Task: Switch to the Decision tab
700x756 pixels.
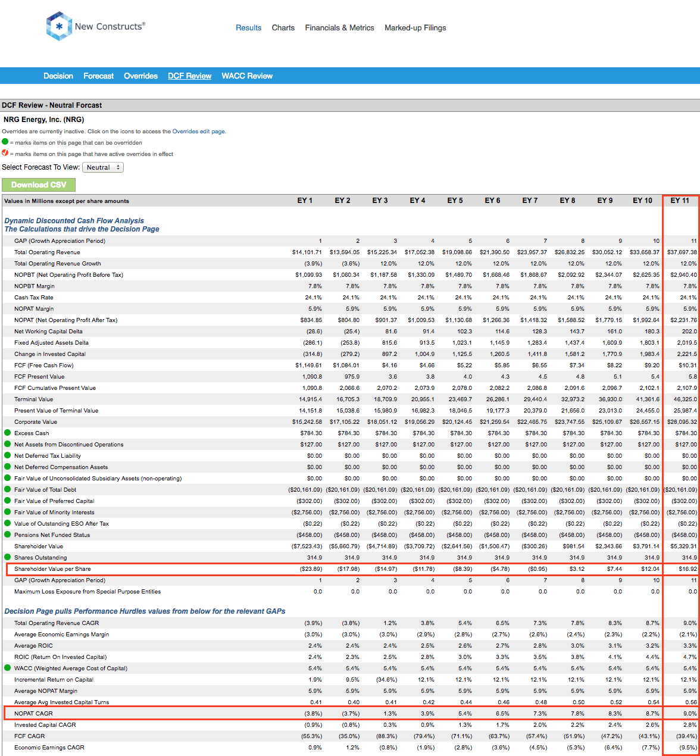Action: click(x=58, y=76)
